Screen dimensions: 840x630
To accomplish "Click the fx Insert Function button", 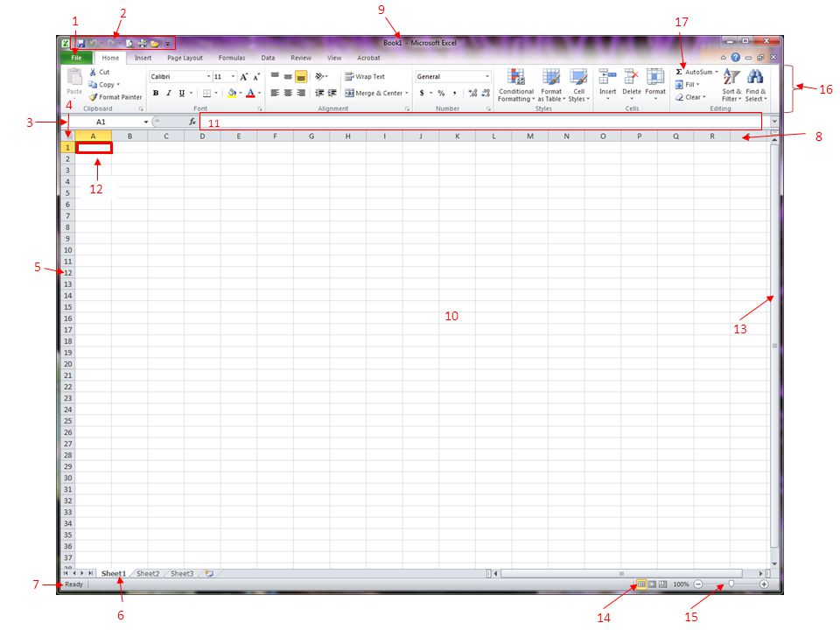I will (x=192, y=122).
